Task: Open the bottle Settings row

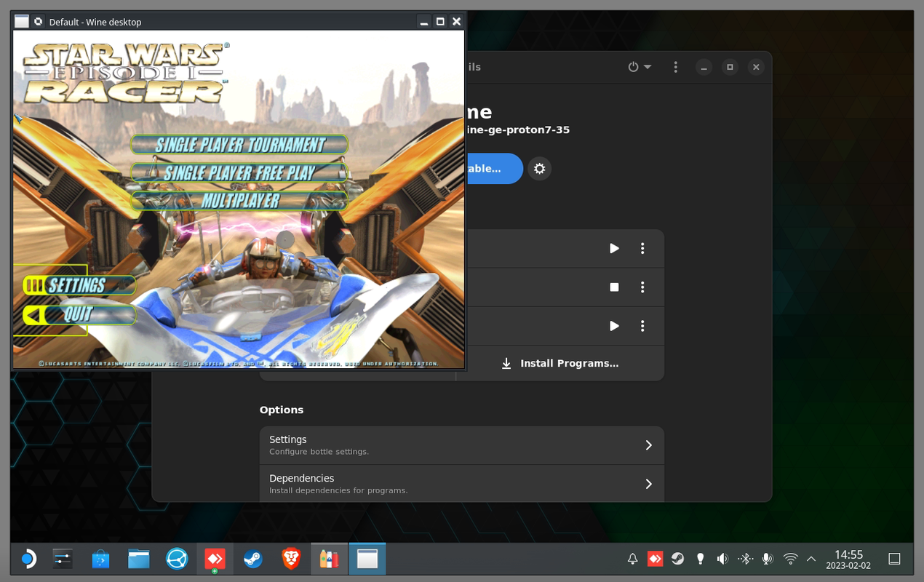Action: click(x=462, y=445)
